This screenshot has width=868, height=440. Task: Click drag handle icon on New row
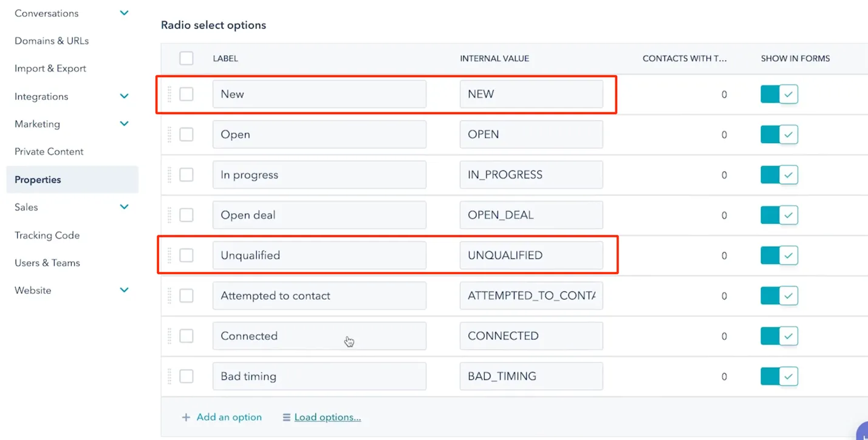[x=169, y=94]
